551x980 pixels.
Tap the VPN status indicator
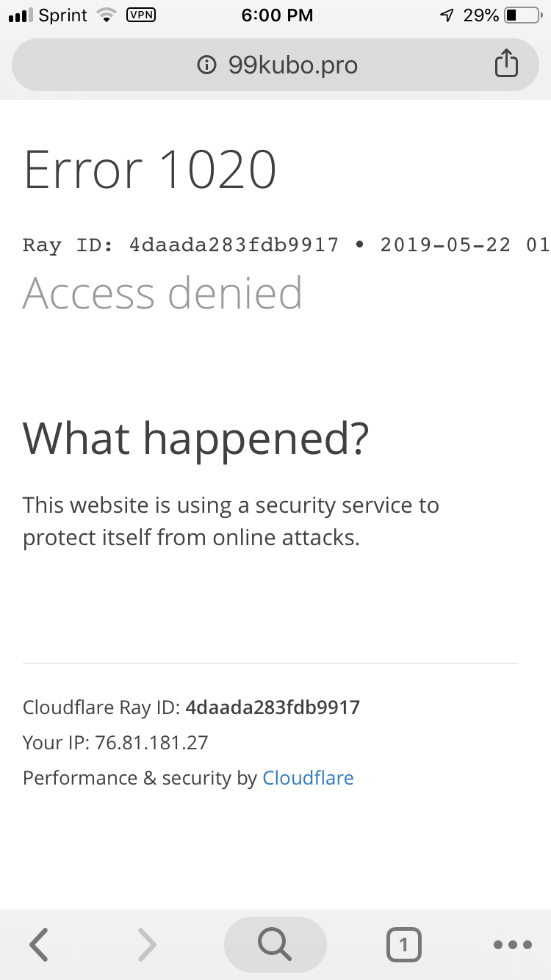point(141,15)
